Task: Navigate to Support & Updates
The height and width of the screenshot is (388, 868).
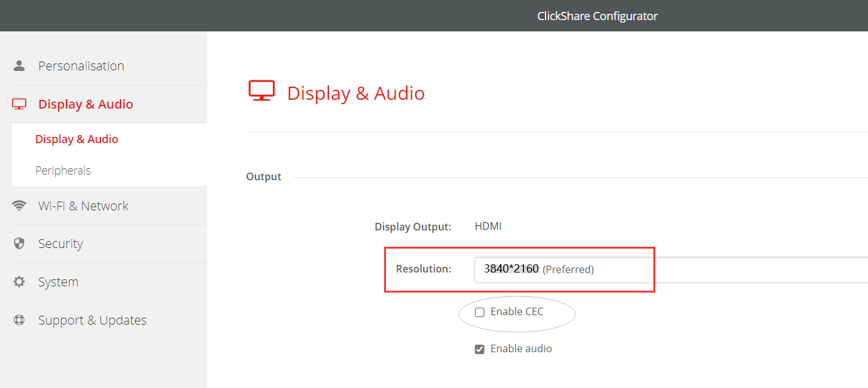Action: pyautogui.click(x=92, y=320)
